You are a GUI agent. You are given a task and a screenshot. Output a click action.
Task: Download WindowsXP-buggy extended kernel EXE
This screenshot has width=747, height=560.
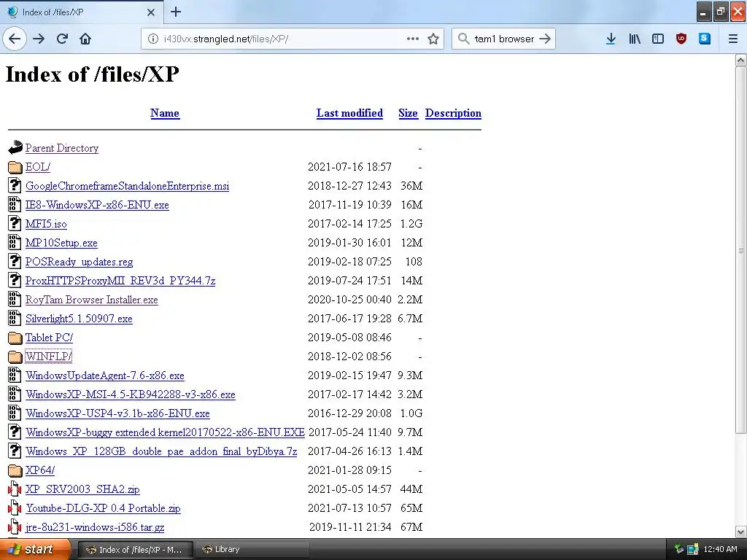(x=166, y=432)
